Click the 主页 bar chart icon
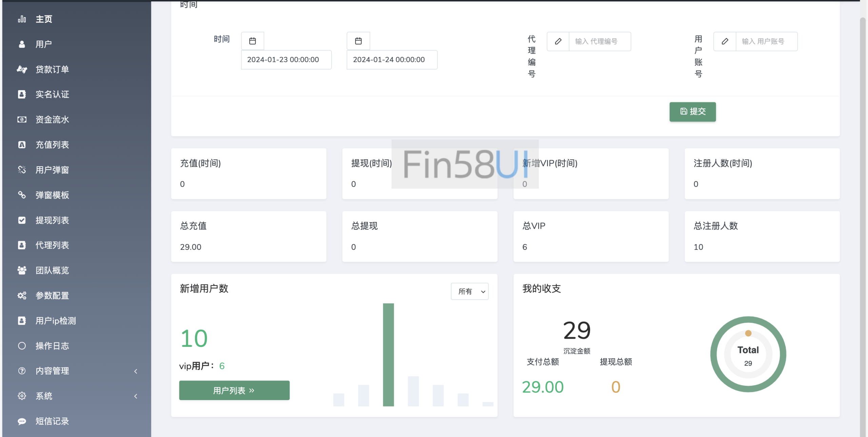The width and height of the screenshot is (868, 437). pos(22,19)
